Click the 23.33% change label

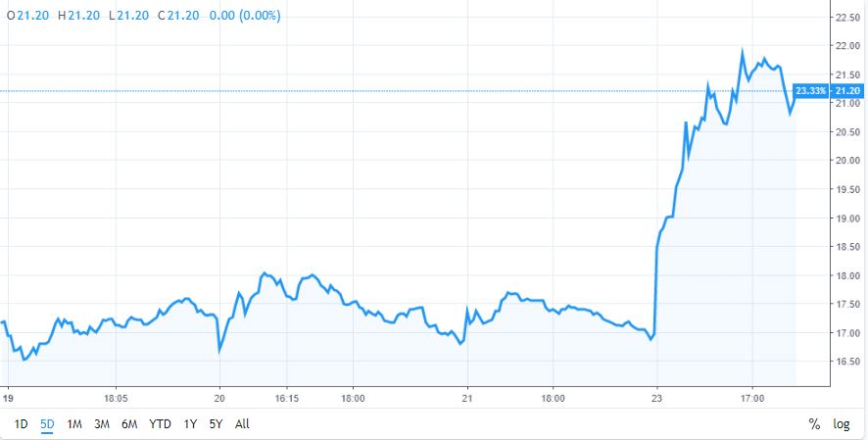tap(810, 91)
